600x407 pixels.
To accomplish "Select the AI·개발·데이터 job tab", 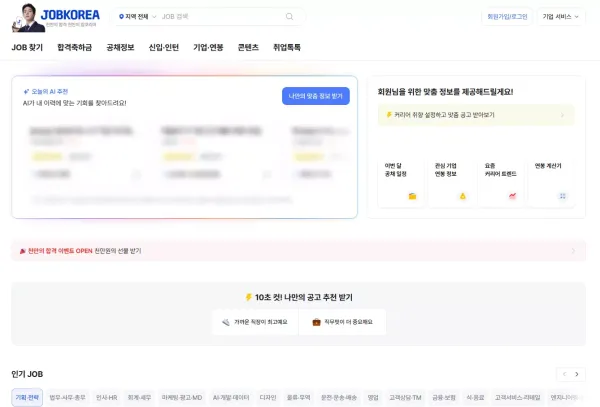I will 231,397.
